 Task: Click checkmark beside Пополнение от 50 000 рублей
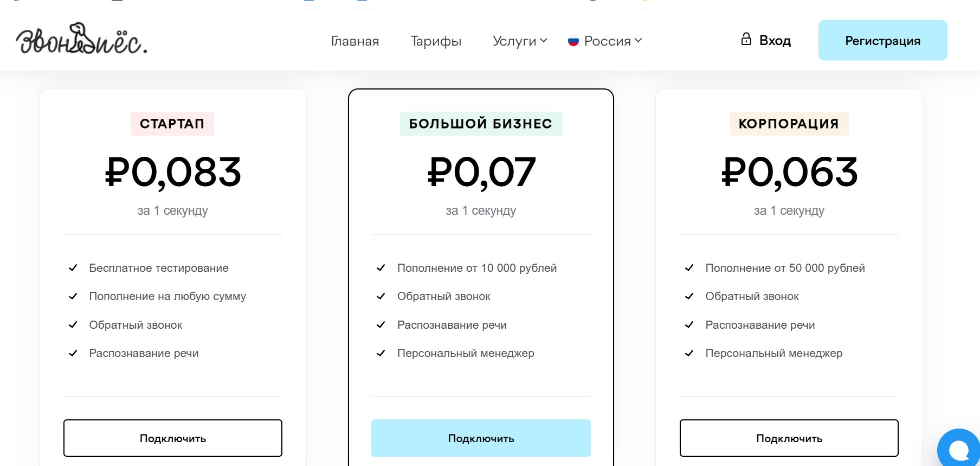pos(689,268)
